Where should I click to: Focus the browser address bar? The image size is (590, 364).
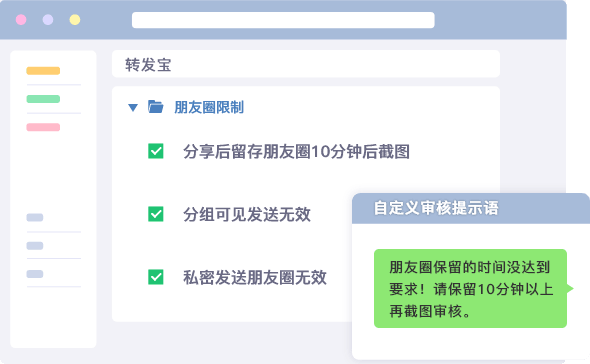tap(283, 20)
